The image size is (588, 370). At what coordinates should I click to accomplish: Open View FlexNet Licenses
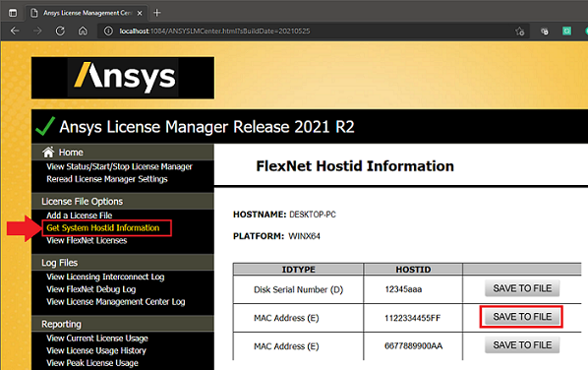click(87, 240)
